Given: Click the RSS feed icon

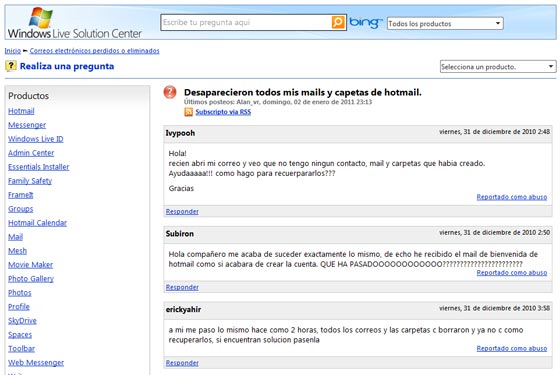Looking at the screenshot, I should pyautogui.click(x=189, y=112).
